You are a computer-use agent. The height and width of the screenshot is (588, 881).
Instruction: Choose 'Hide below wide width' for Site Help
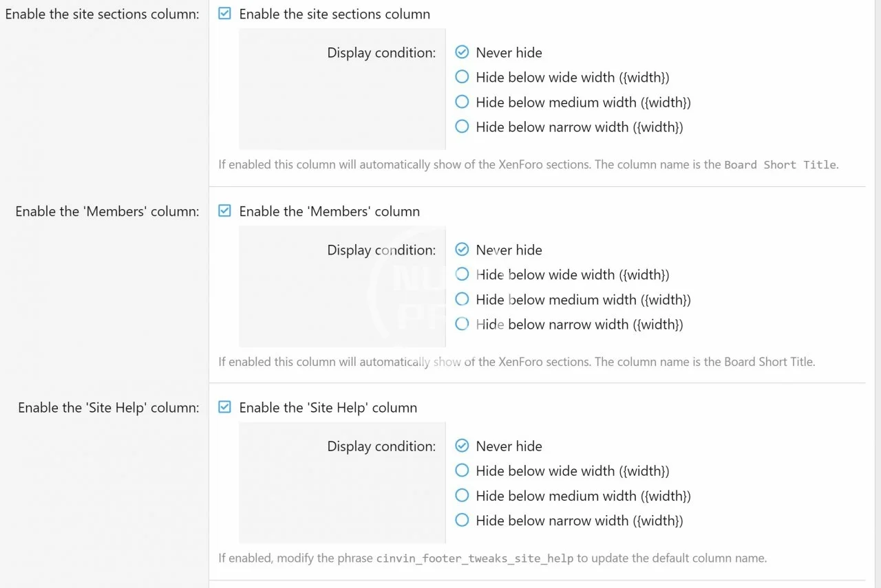(x=462, y=470)
